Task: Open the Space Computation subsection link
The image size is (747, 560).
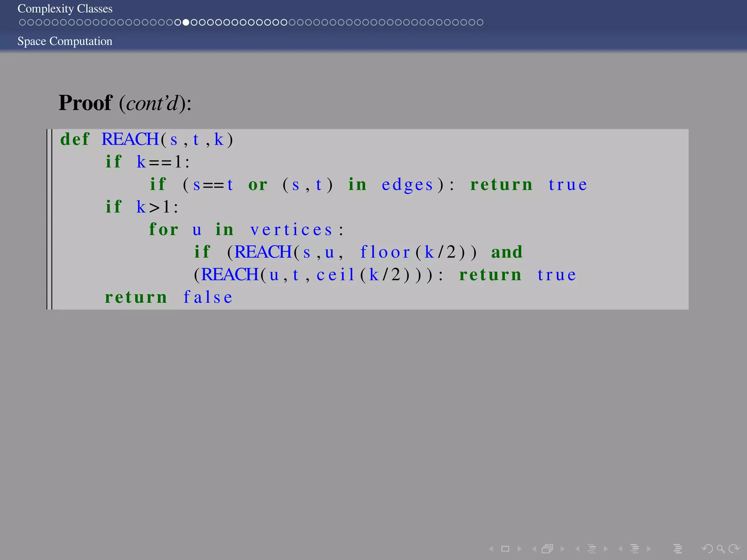Action: (65, 41)
